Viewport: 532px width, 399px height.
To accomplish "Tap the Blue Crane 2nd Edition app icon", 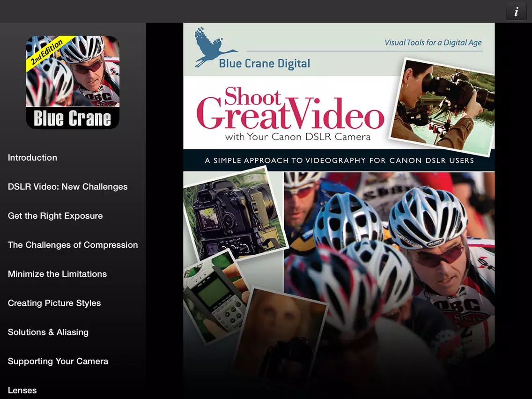I will [73, 82].
